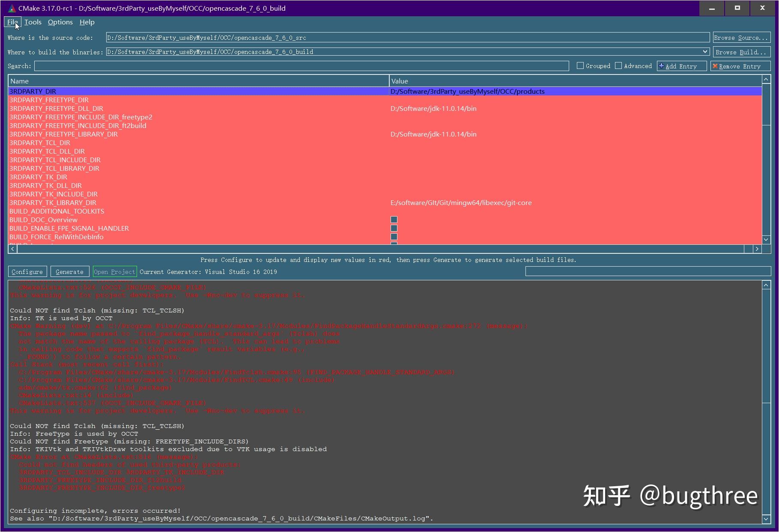
Task: Open the File menu
Action: pos(12,22)
